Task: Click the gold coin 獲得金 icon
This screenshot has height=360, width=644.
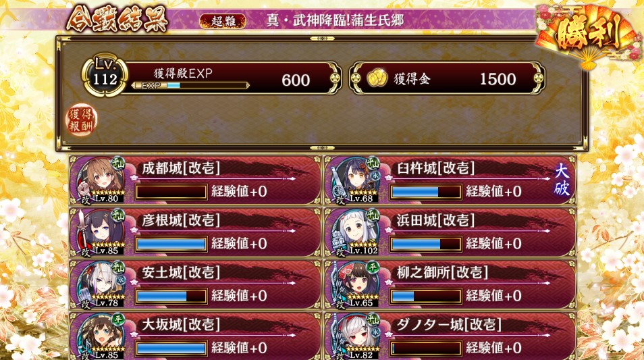Action: tap(377, 78)
